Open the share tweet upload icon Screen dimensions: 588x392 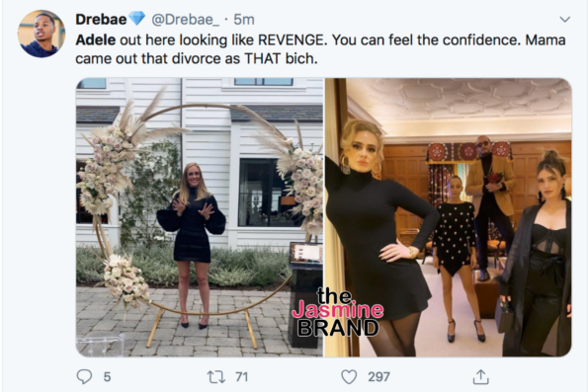coord(480,376)
